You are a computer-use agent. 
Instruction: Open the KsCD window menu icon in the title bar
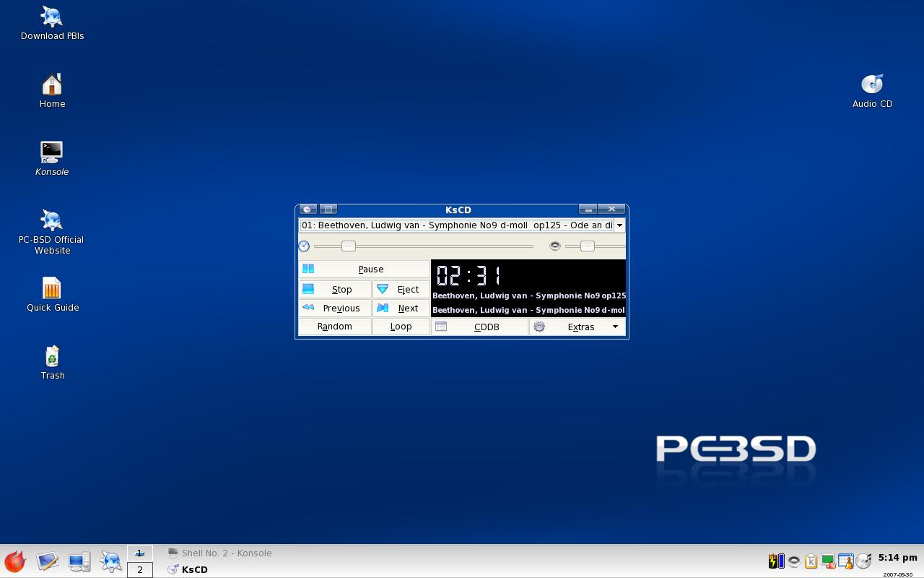(x=308, y=210)
